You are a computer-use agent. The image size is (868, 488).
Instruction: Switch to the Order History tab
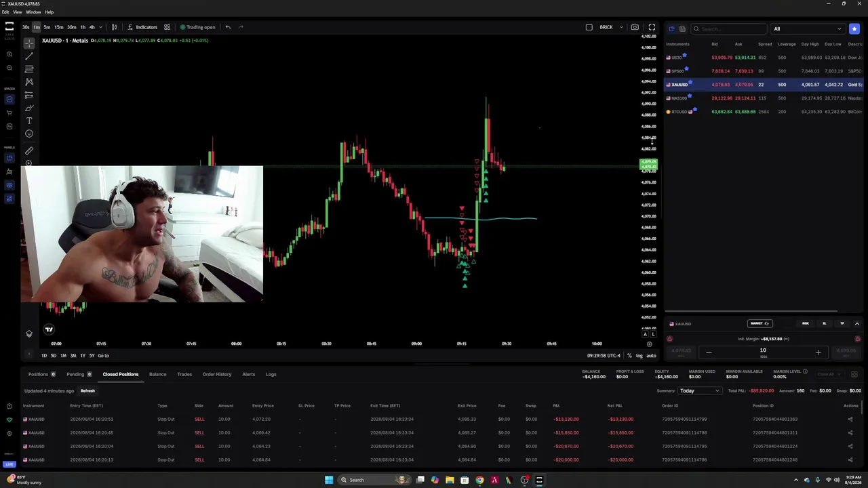coord(217,374)
